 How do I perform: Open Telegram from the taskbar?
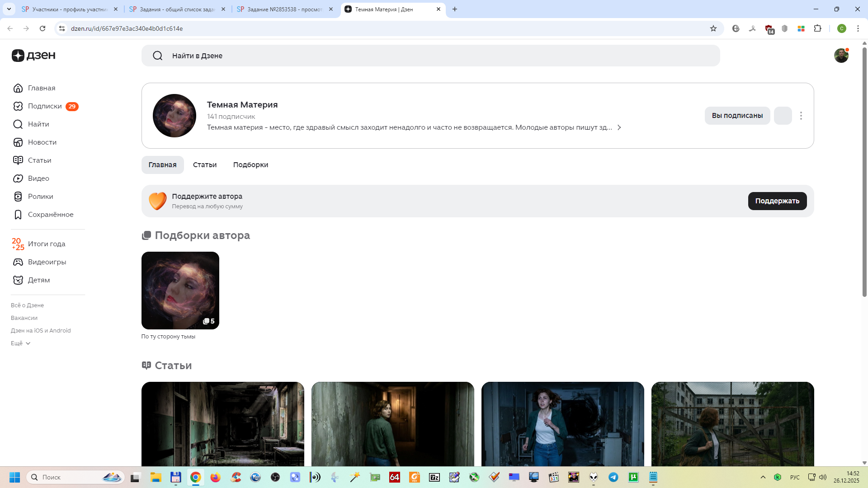click(613, 477)
